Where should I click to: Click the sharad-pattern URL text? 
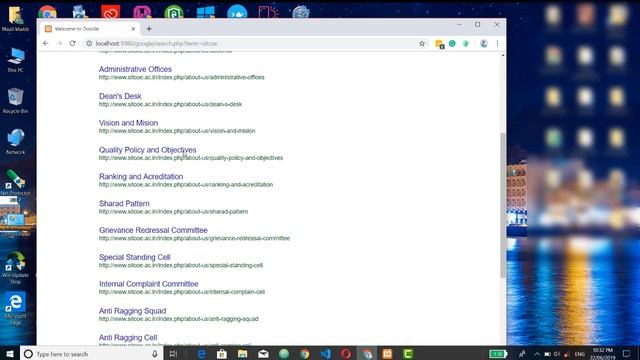(x=173, y=211)
